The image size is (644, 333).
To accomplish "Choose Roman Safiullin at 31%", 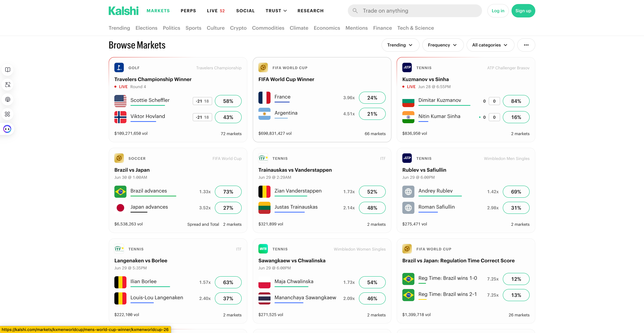I will [516, 208].
